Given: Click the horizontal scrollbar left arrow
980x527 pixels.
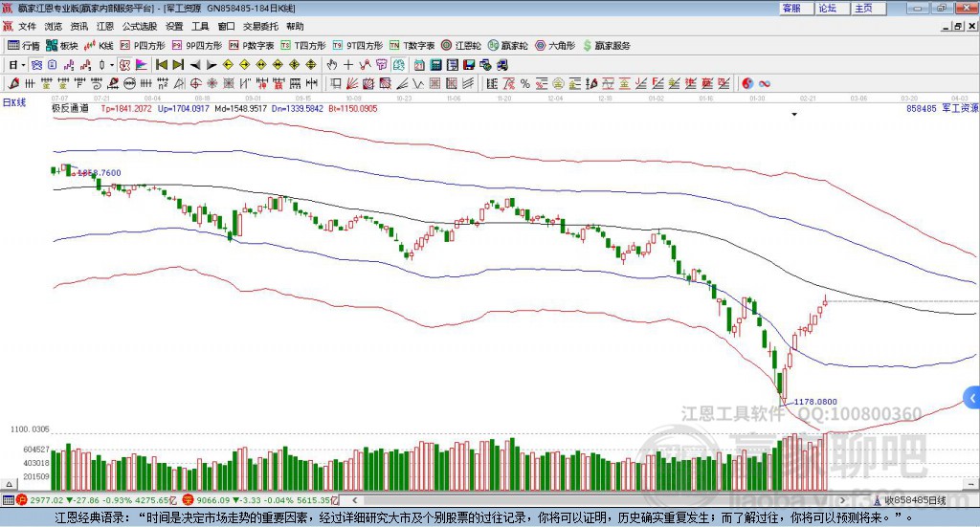Looking at the screenshot, I should click(x=355, y=500).
